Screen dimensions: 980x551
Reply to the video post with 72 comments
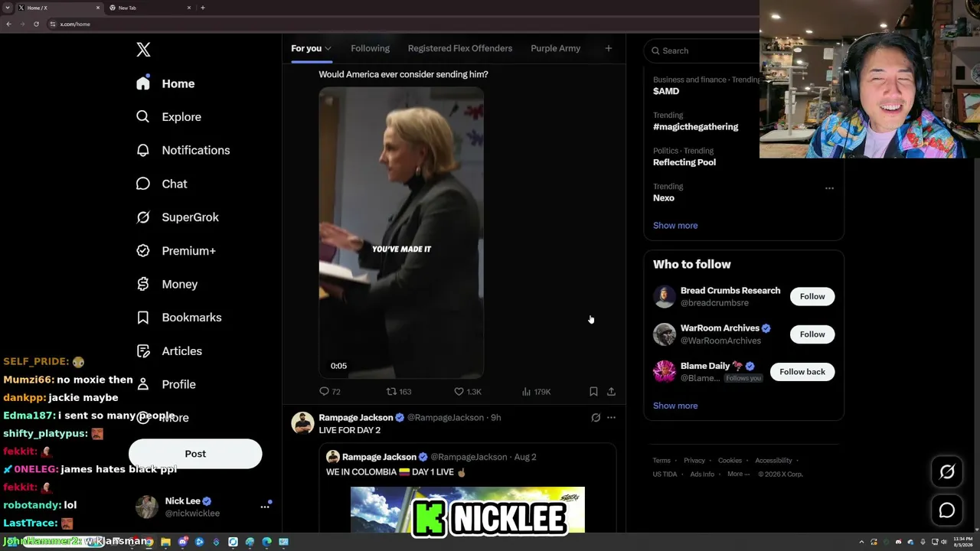point(329,392)
